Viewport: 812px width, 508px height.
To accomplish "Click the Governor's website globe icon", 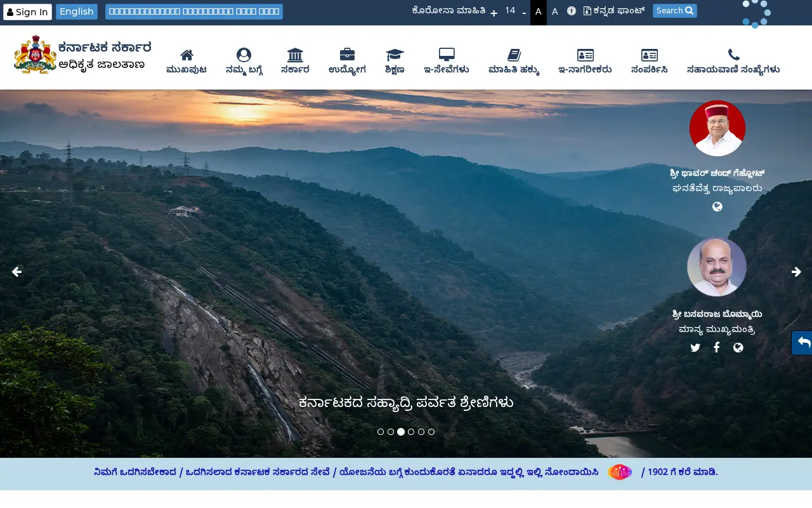I will [x=717, y=206].
